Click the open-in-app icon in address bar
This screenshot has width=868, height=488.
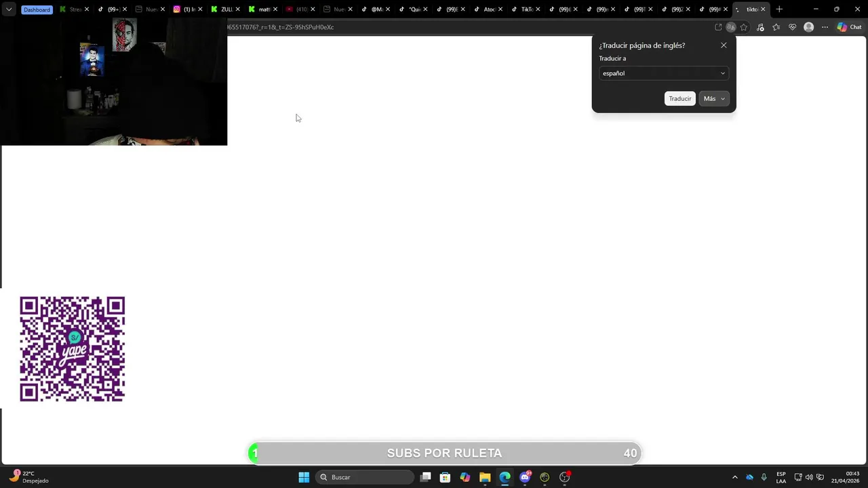point(718,27)
